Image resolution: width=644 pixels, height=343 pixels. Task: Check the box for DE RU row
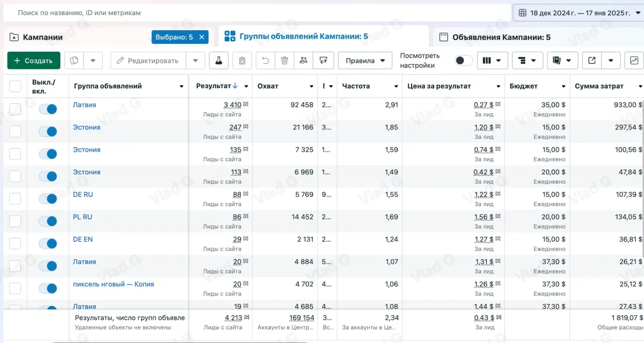point(15,198)
